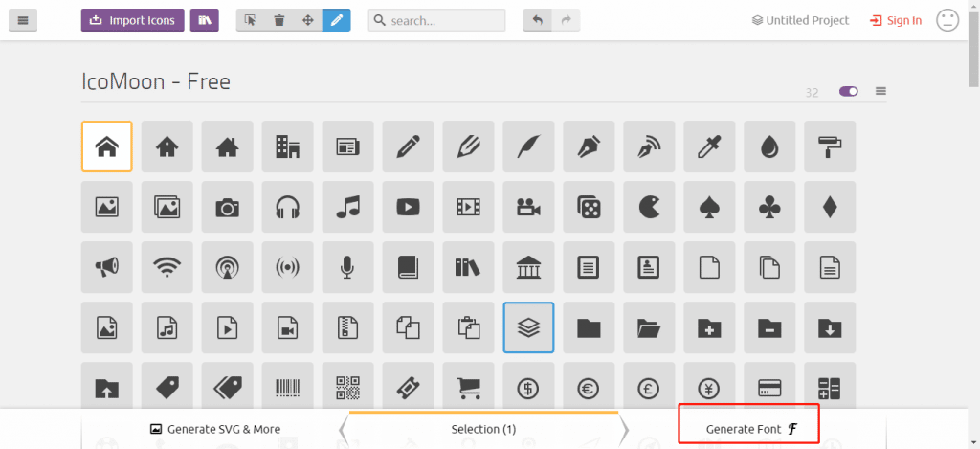Select the newspaper icon
This screenshot has width=980, height=449.
[x=347, y=146]
